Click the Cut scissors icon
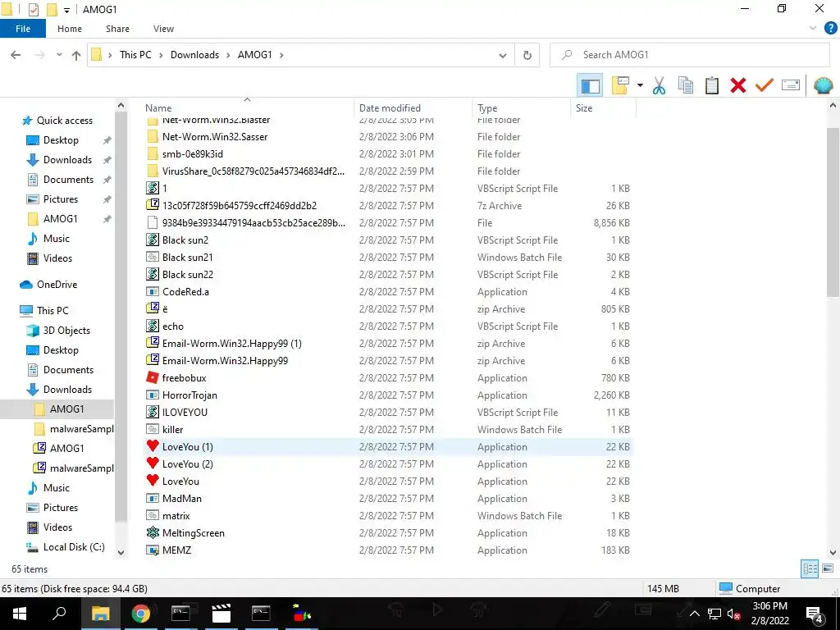This screenshot has height=630, width=840. [x=659, y=85]
